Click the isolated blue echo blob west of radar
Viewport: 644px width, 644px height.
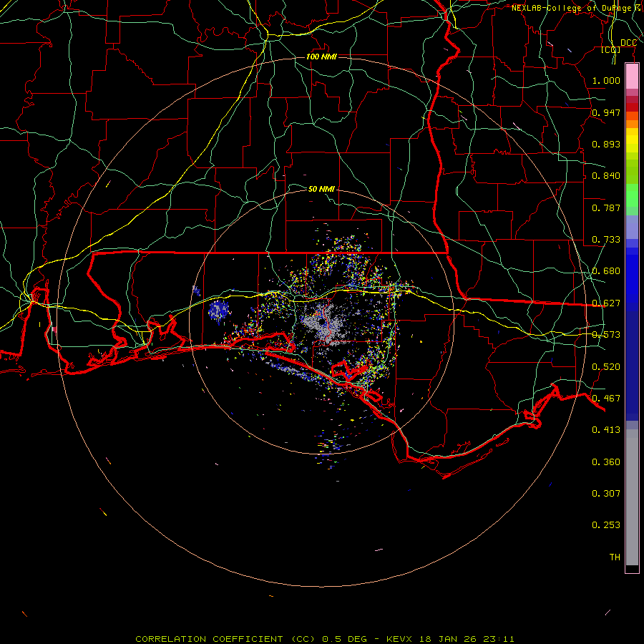218,311
